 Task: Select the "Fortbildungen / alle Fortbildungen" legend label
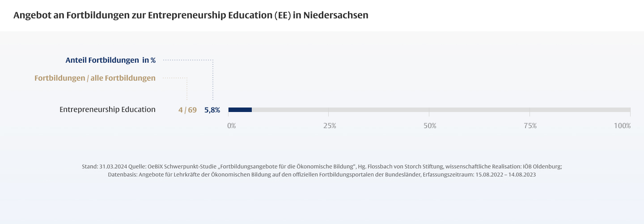tap(95, 78)
